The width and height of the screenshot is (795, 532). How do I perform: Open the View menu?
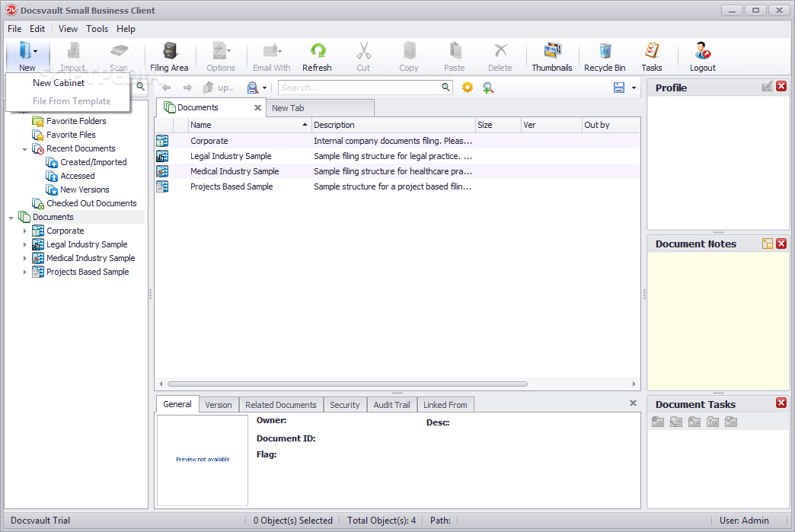tap(68, 29)
